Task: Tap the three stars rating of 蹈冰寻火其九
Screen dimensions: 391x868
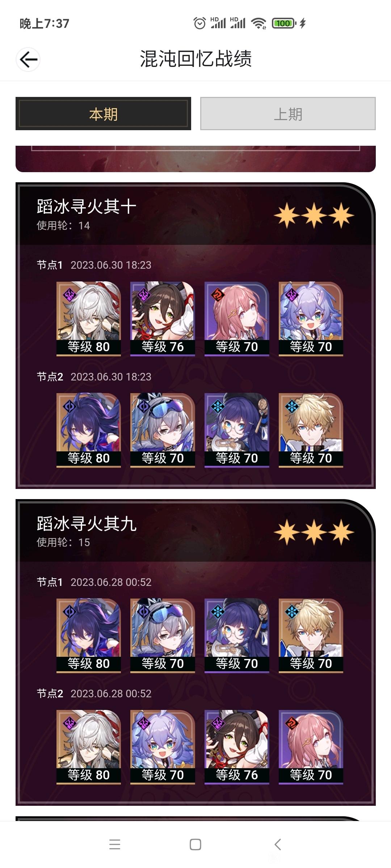Action: tap(314, 532)
